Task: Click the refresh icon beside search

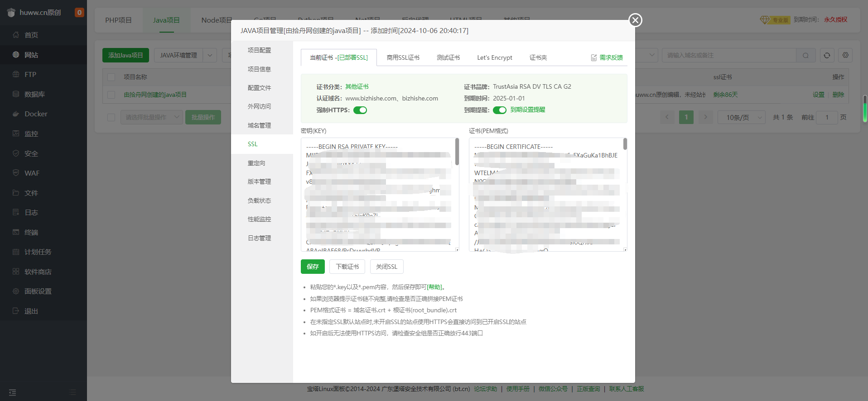Action: [827, 55]
